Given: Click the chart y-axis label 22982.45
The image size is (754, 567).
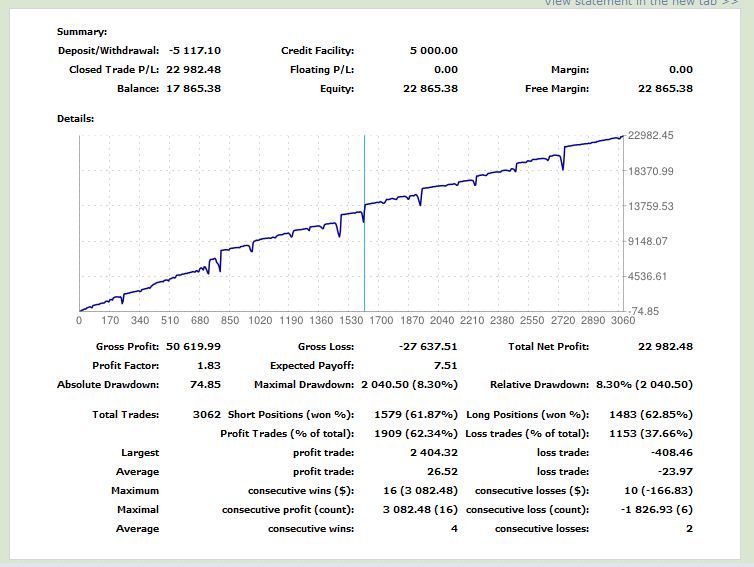Looking at the screenshot, I should [651, 135].
